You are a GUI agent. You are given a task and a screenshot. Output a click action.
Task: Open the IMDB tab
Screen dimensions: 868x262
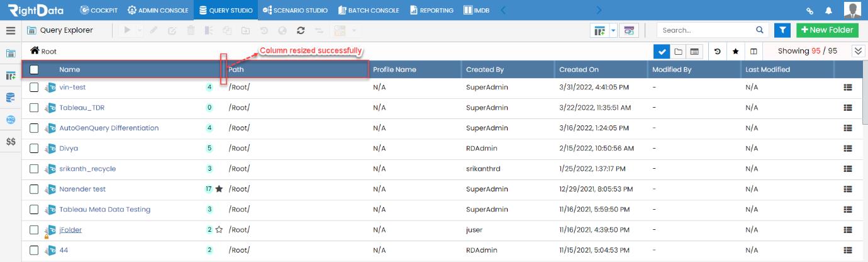pos(477,11)
